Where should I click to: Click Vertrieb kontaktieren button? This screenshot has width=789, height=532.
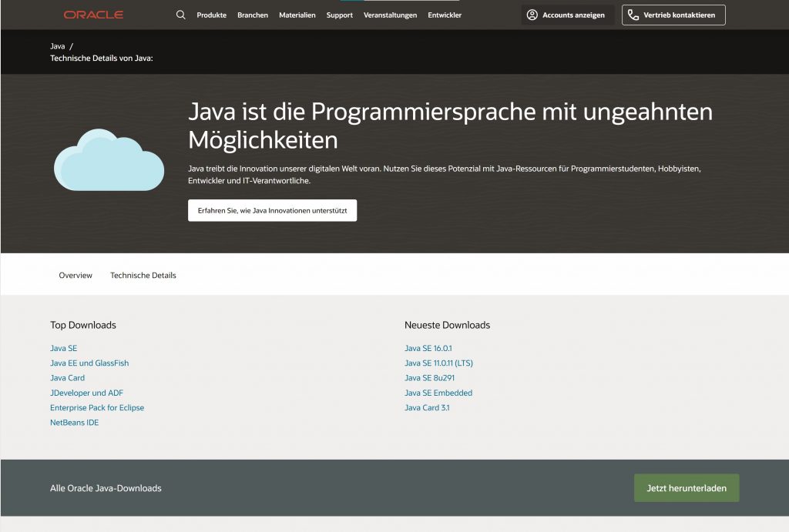[673, 15]
